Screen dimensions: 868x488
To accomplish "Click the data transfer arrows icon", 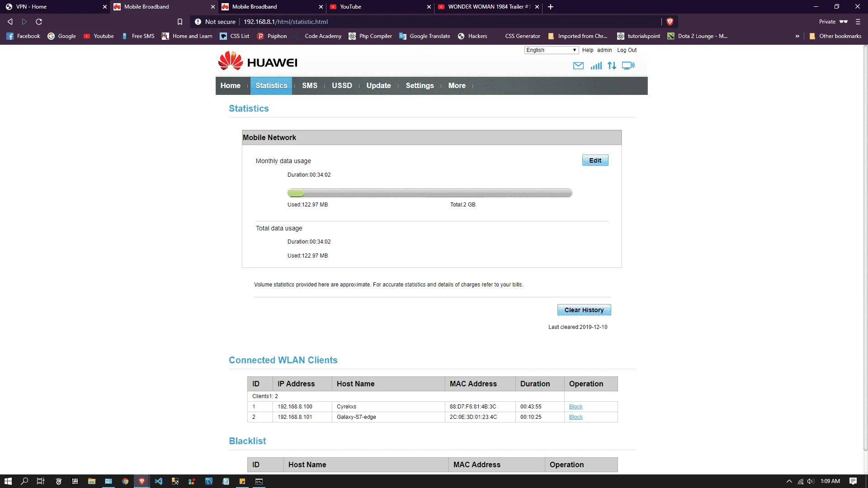I will click(x=612, y=66).
